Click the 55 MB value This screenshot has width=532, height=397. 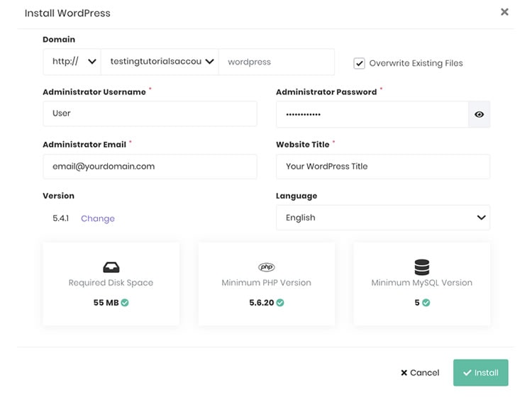tap(106, 303)
